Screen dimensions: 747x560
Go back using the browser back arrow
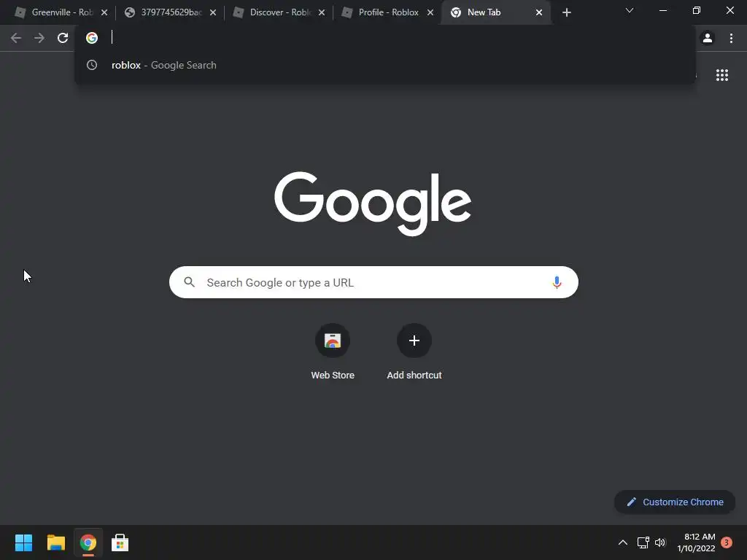(16, 38)
